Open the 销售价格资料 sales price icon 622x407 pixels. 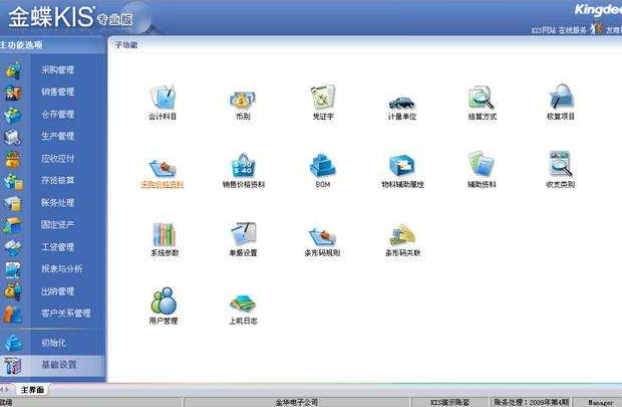coord(244,171)
